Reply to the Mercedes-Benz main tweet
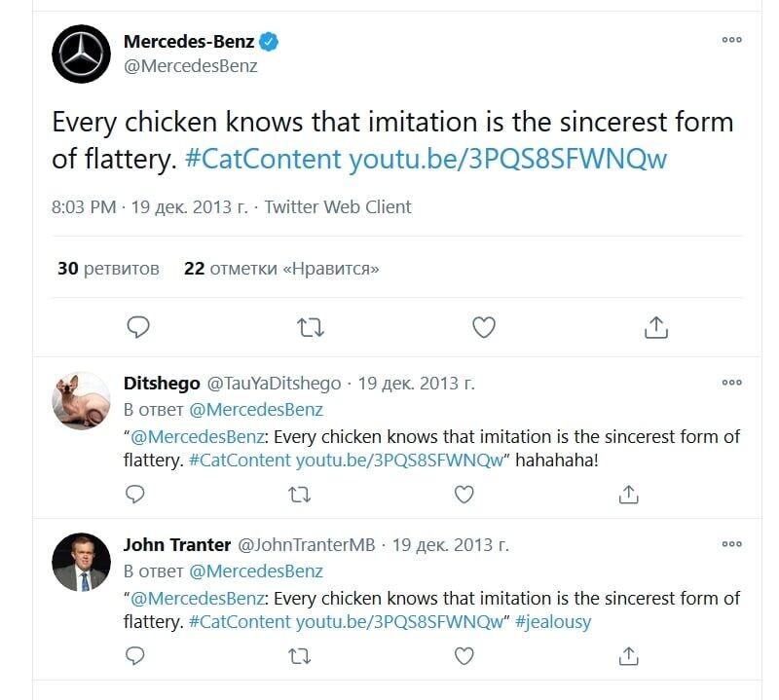Screen dimensions: 779x700 (x=138, y=327)
